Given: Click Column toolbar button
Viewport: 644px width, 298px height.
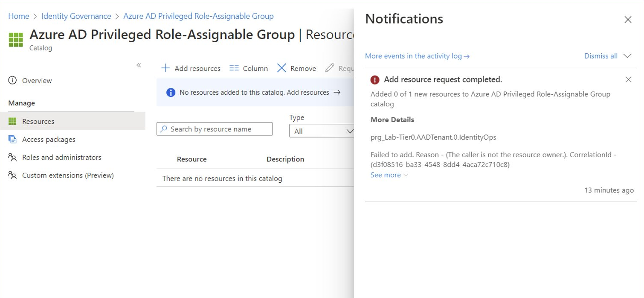Looking at the screenshot, I should click(x=249, y=68).
